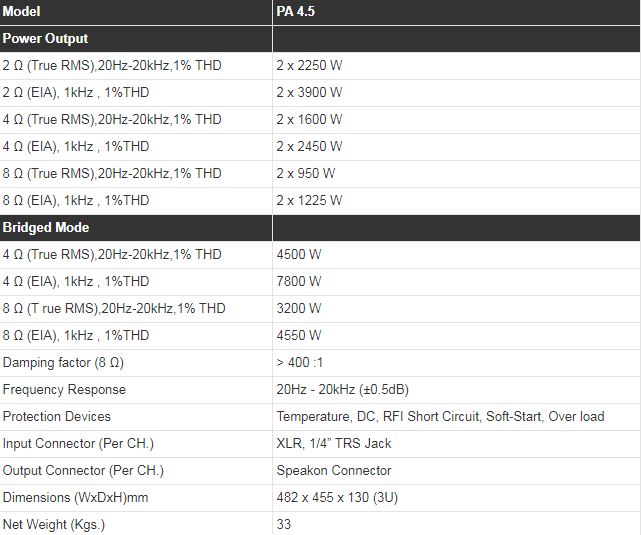Click the XLR, 1/4" TRS Jack value

coord(334,444)
